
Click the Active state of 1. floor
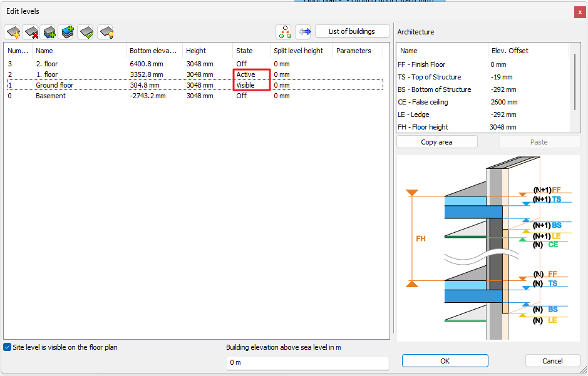(x=246, y=74)
